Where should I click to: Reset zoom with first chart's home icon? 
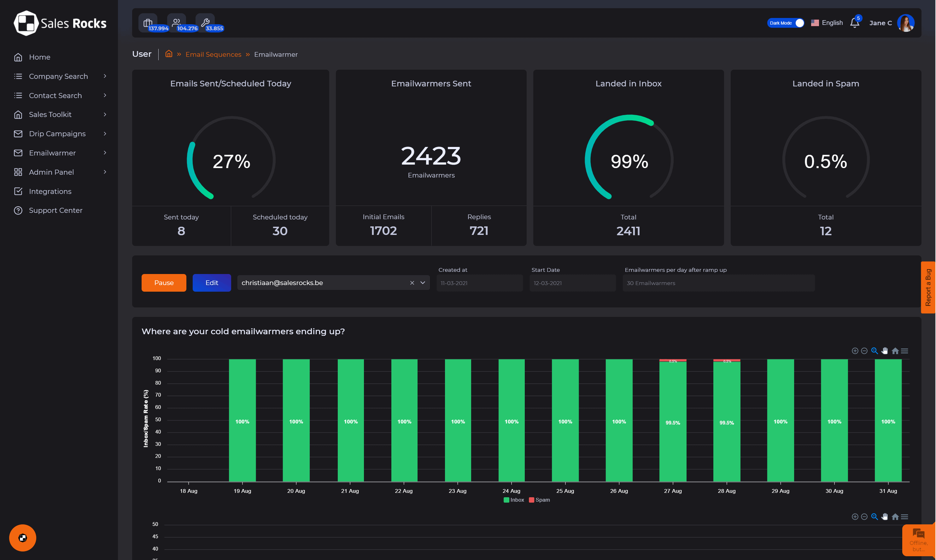click(x=895, y=351)
